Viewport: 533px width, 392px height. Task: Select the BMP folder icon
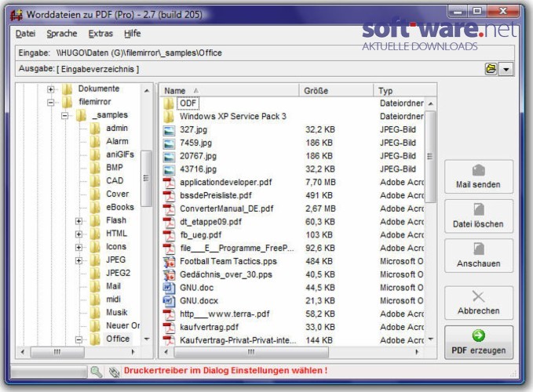click(x=95, y=168)
